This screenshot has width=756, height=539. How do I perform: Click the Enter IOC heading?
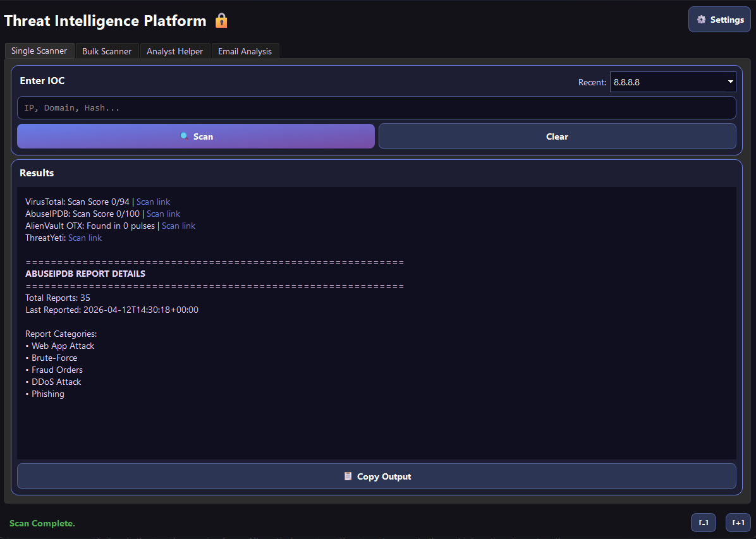[42, 81]
